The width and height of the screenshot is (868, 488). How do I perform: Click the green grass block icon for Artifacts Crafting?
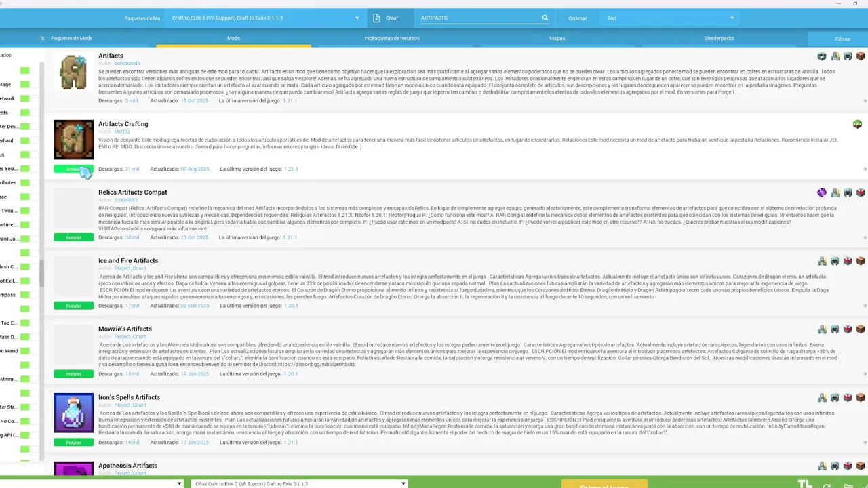pyautogui.click(x=858, y=124)
